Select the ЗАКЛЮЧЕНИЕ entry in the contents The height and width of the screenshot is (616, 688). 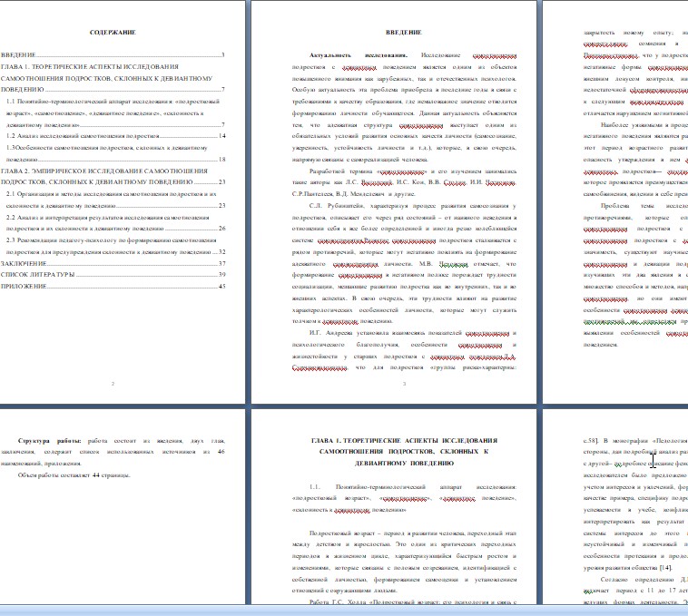click(x=113, y=263)
